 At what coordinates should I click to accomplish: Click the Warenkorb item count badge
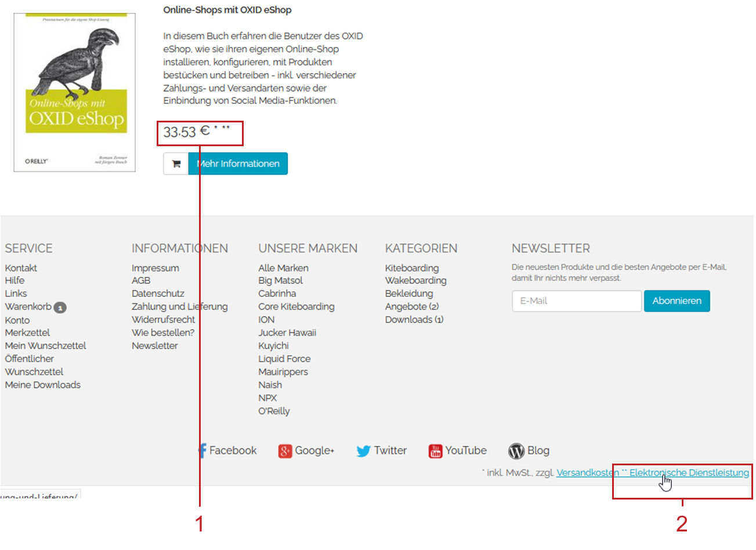[60, 307]
